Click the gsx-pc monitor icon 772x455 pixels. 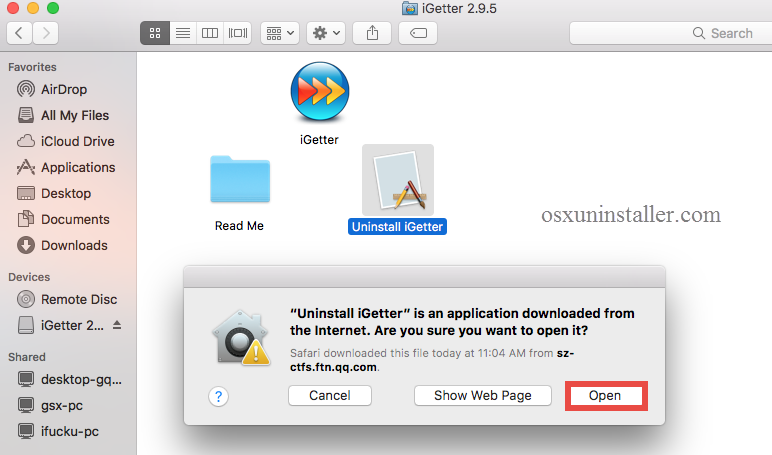pos(26,405)
